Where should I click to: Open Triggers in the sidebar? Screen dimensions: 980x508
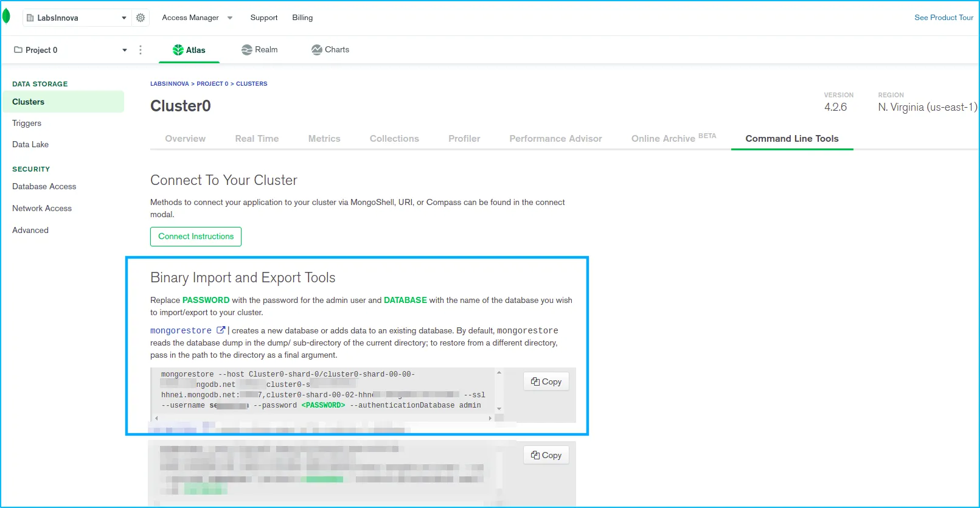point(27,123)
